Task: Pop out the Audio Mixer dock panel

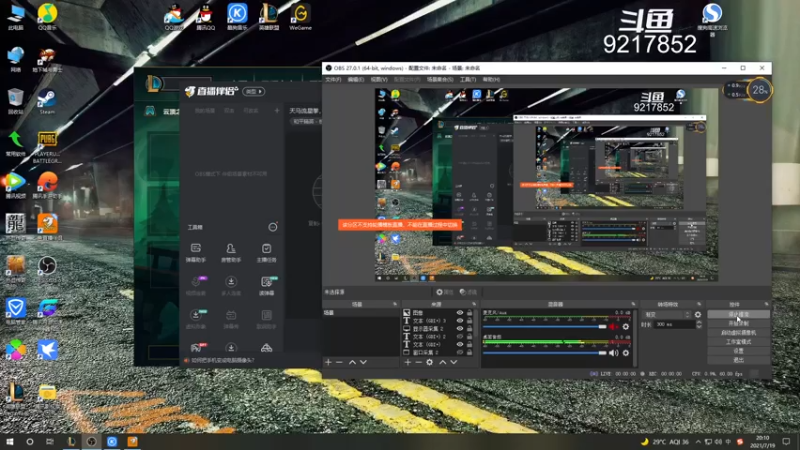Action: click(x=633, y=304)
